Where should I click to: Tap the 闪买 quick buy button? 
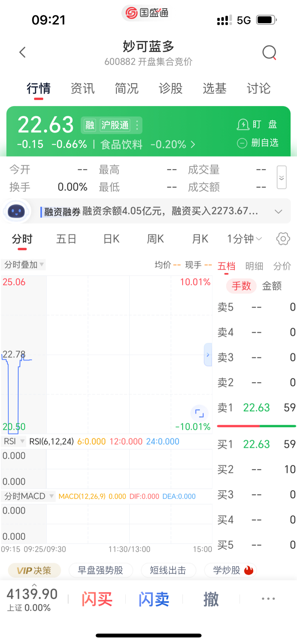click(97, 599)
